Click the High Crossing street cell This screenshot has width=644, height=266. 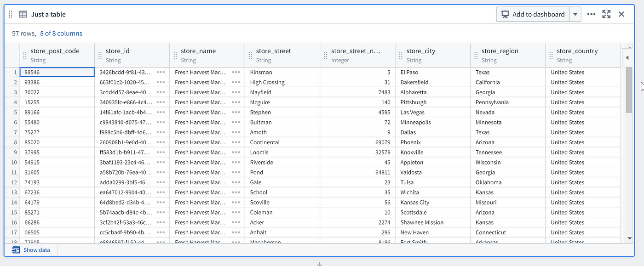pyautogui.click(x=282, y=82)
